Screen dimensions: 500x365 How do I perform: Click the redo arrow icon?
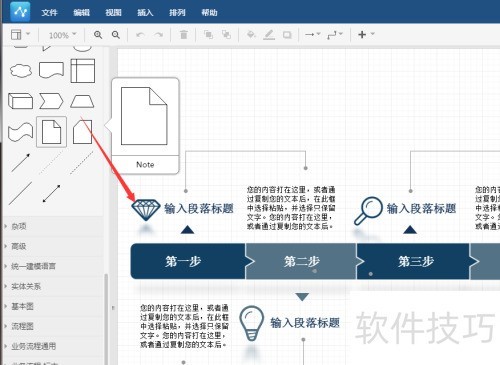coord(159,35)
